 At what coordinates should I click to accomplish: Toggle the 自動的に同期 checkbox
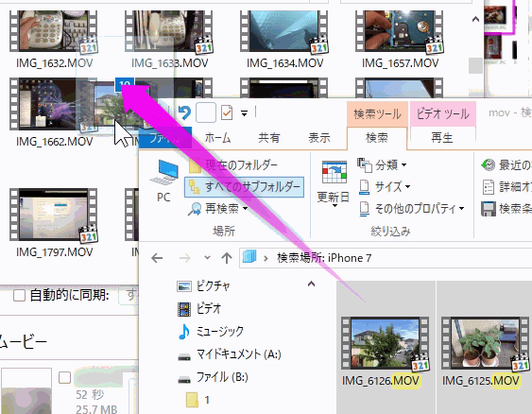(19, 295)
